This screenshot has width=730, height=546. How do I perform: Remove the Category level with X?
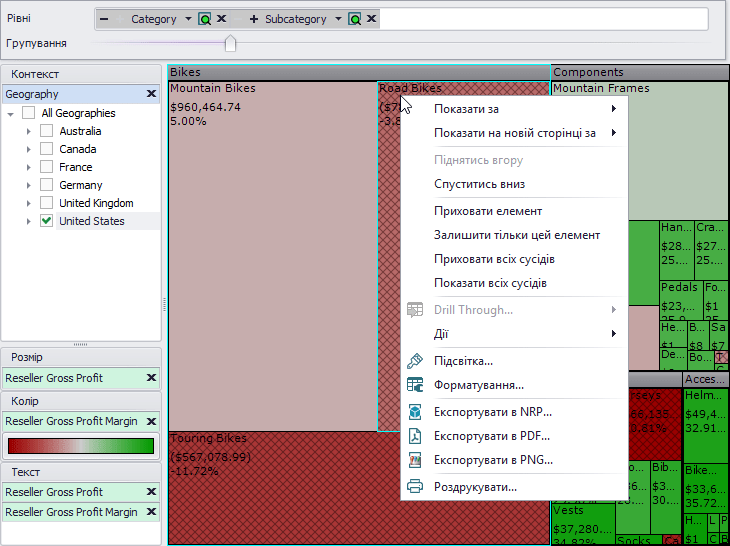(x=222, y=19)
